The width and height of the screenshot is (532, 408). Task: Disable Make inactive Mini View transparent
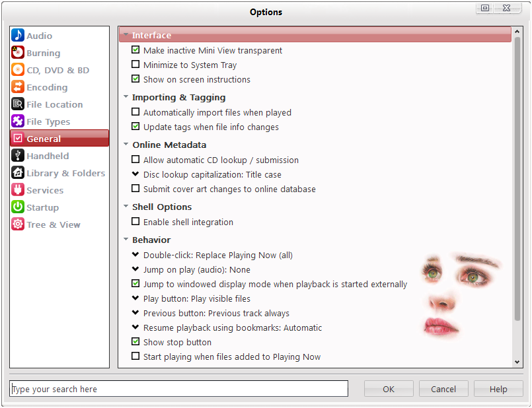[x=135, y=50]
